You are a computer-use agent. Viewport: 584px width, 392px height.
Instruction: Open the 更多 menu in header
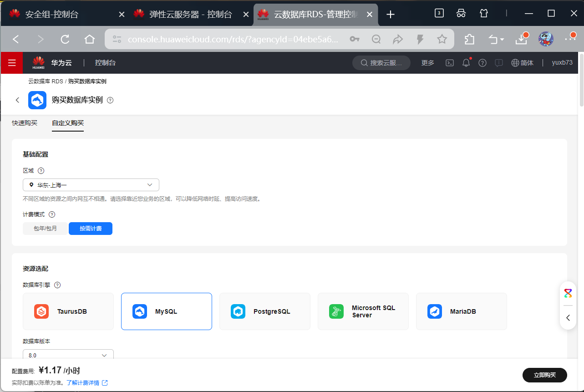[428, 63]
